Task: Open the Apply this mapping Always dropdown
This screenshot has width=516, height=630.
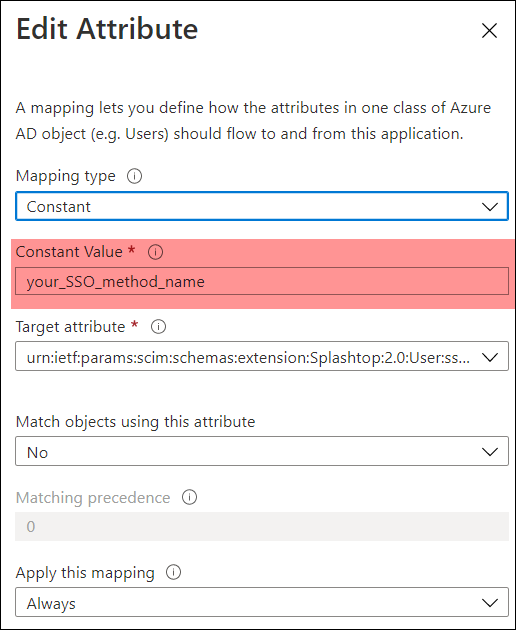Action: click(x=262, y=602)
